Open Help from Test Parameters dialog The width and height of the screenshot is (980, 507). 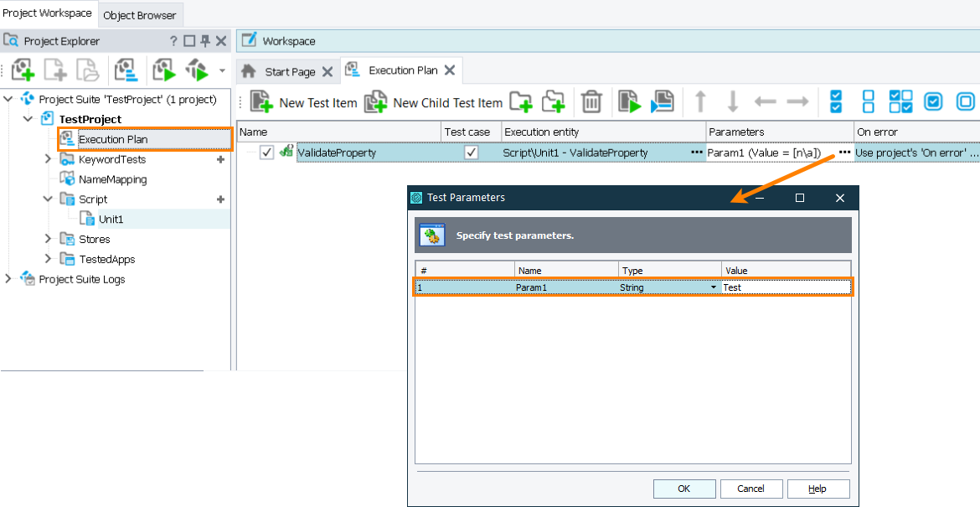[818, 489]
